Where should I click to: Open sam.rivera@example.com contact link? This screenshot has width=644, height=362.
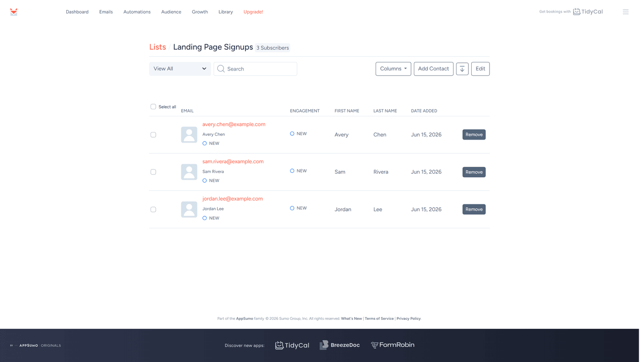click(x=233, y=161)
